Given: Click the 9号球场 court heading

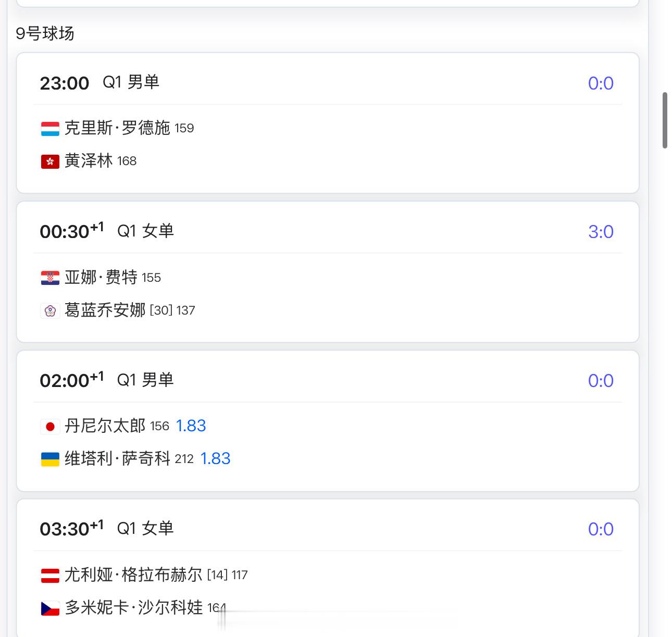Looking at the screenshot, I should [45, 34].
